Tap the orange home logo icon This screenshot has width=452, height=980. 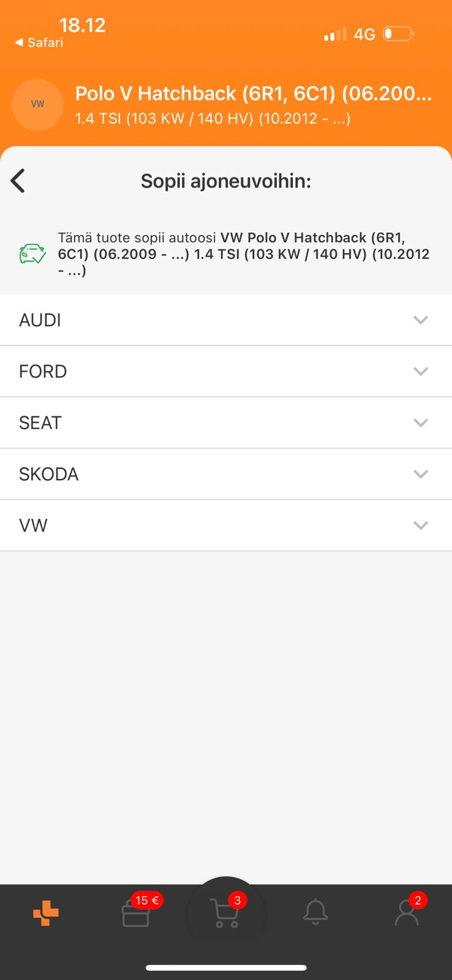point(46,913)
